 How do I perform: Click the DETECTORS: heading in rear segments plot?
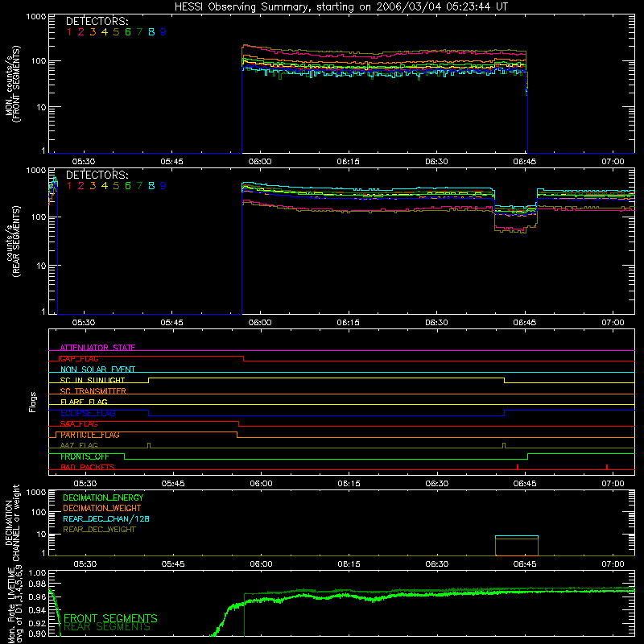point(97,175)
